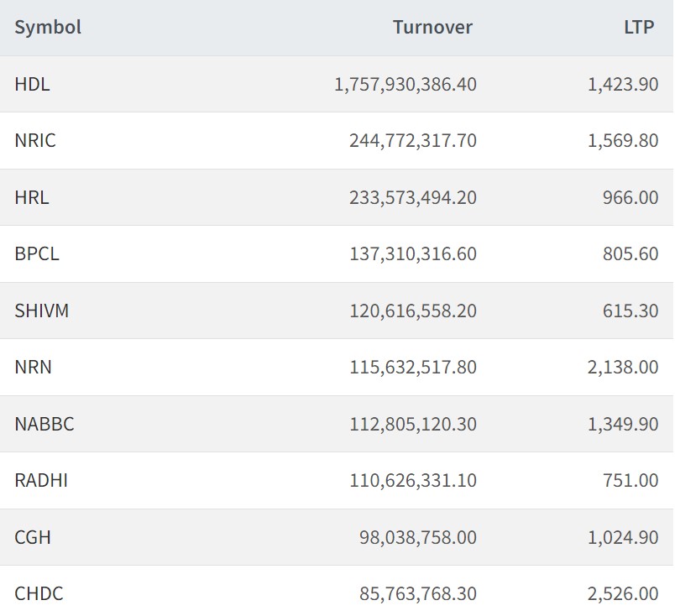This screenshot has width=675, height=616.
Task: Click NRN LTP value 2,138.00
Action: coord(623,367)
